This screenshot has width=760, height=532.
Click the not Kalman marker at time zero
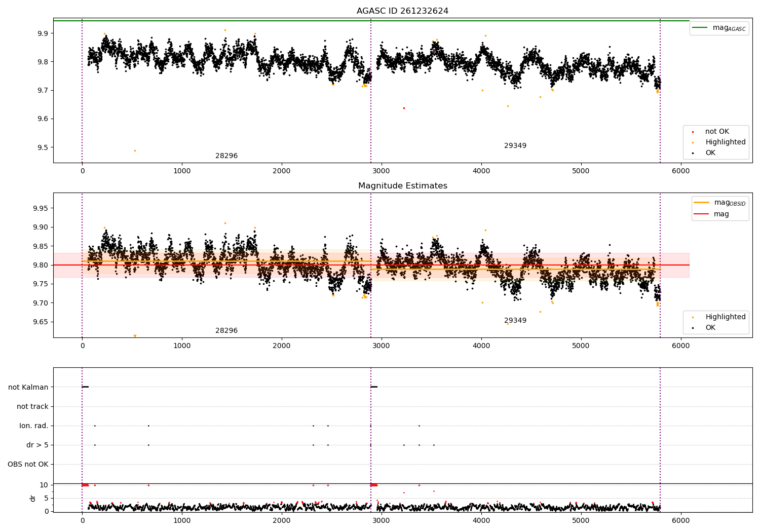tap(85, 387)
